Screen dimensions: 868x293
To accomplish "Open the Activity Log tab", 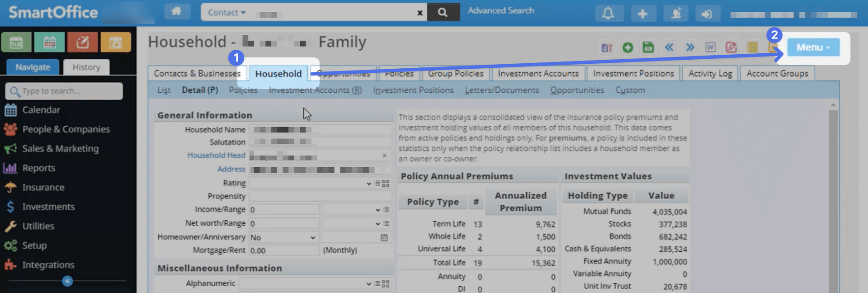I will (710, 73).
